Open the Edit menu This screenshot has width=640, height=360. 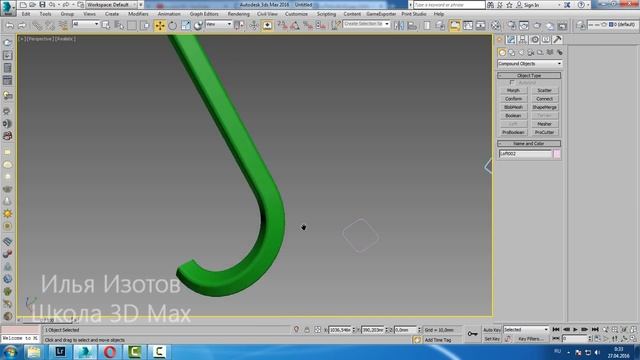[26, 14]
